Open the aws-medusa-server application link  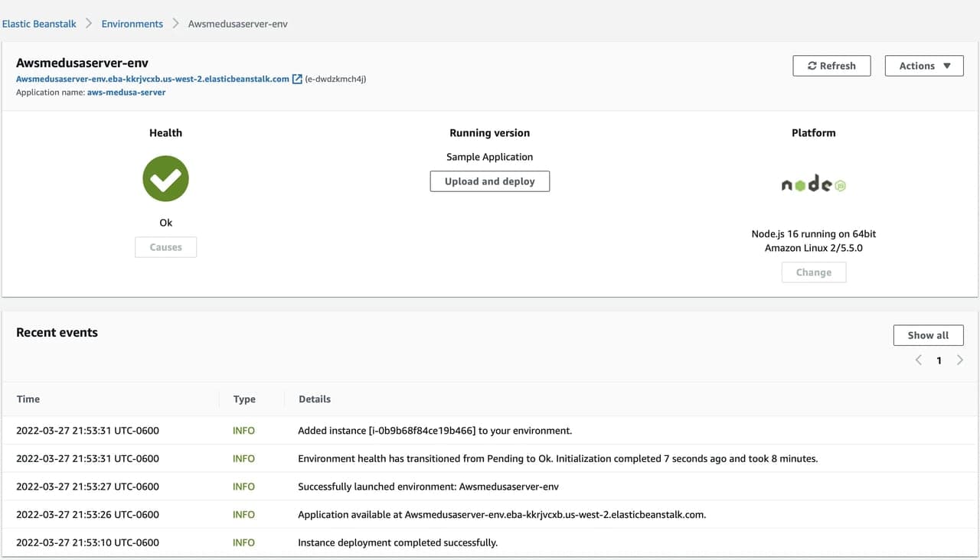(x=126, y=93)
